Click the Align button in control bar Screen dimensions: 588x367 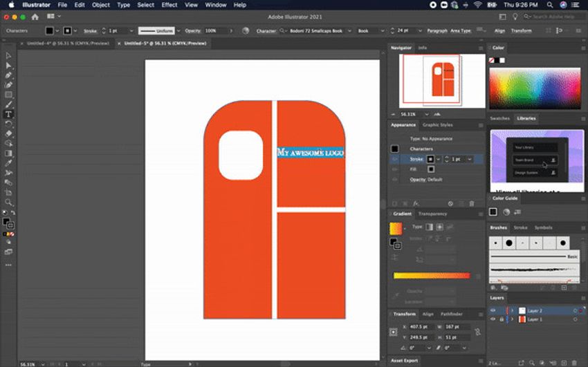[498, 31]
